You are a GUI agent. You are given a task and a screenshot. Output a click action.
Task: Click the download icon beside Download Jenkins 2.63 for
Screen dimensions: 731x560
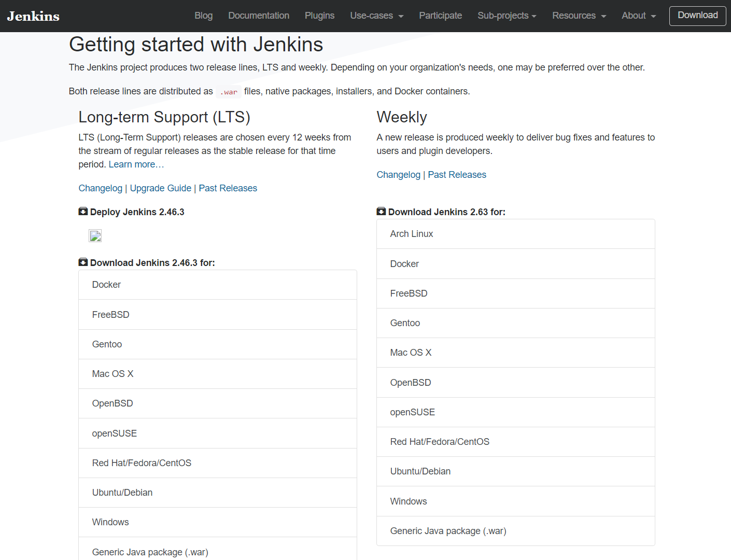tap(381, 212)
